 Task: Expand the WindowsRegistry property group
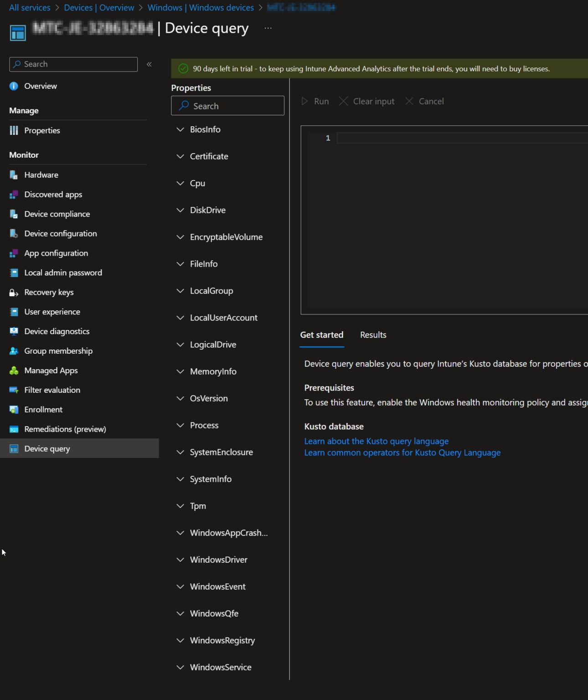(222, 640)
